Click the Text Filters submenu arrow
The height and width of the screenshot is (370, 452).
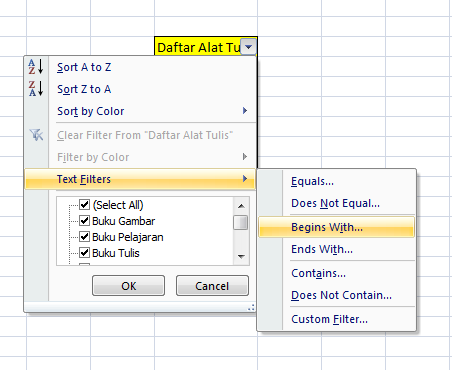(245, 179)
